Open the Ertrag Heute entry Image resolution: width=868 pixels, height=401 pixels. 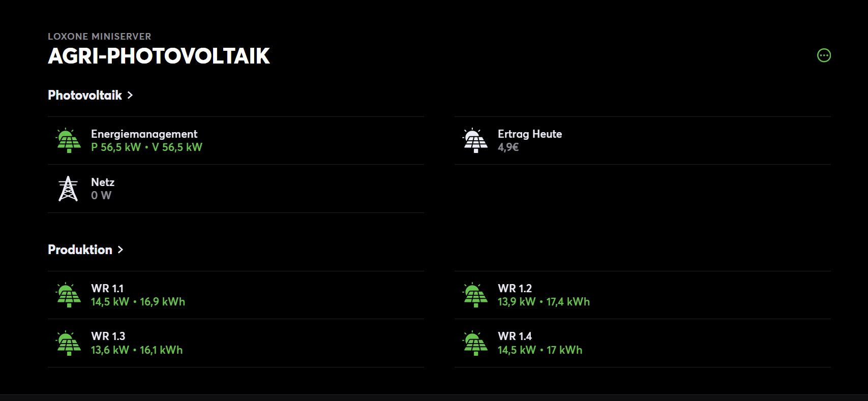[529, 134]
